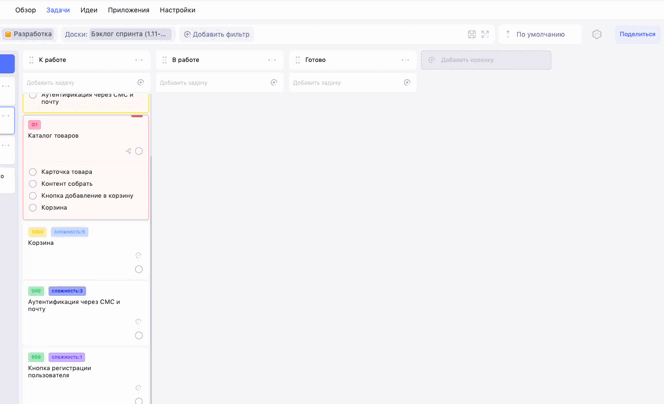Screen dimensions: 664x404
Task: Click the add icon in В работе input row
Action: (x=274, y=83)
